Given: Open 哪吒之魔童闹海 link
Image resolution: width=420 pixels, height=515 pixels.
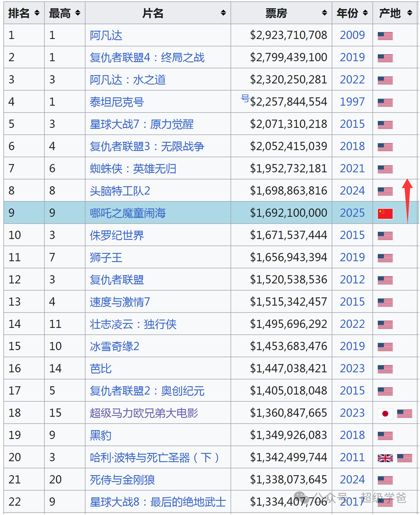Looking at the screenshot, I should (x=128, y=213).
